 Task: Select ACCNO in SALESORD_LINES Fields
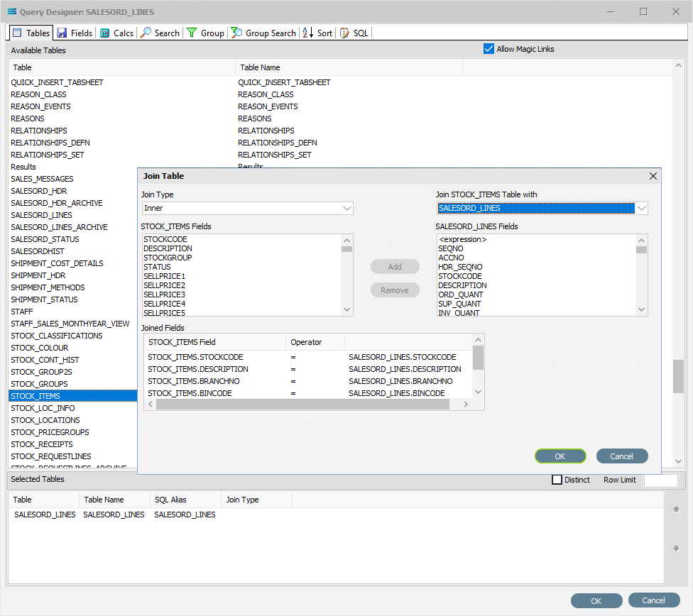point(451,258)
